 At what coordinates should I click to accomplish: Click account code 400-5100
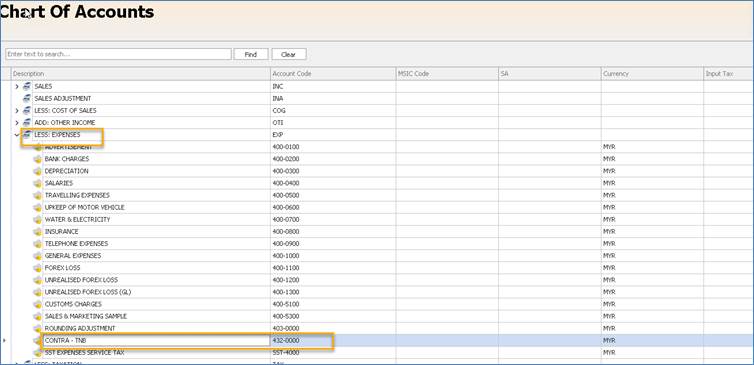[x=286, y=304]
